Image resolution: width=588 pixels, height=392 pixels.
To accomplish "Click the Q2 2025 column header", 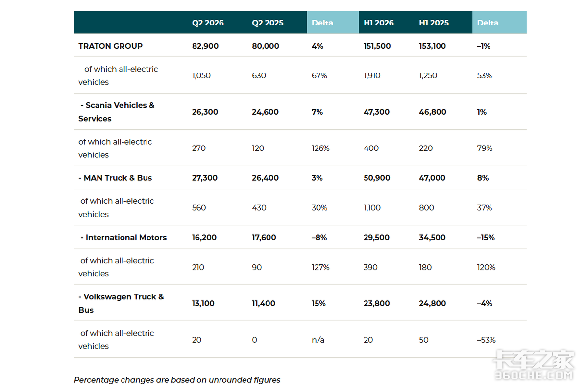I will point(268,23).
